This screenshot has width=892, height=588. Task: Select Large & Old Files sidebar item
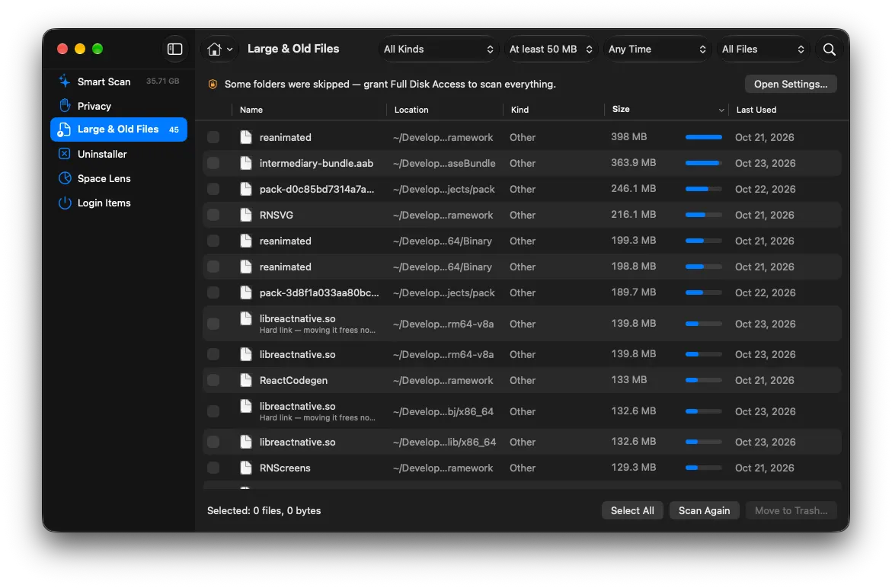(118, 129)
